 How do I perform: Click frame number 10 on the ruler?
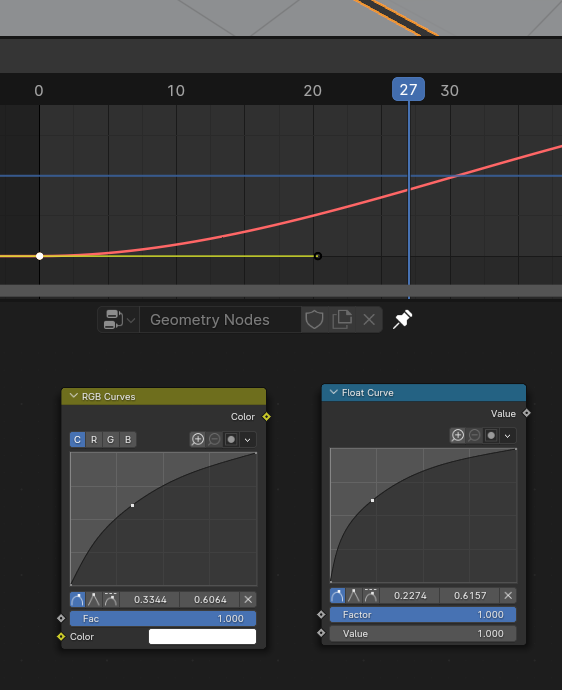click(x=176, y=91)
